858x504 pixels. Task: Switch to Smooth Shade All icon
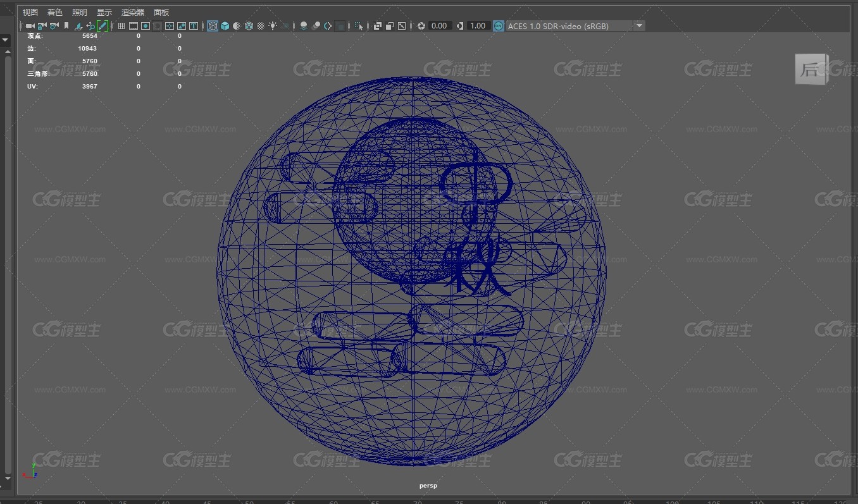[x=225, y=26]
